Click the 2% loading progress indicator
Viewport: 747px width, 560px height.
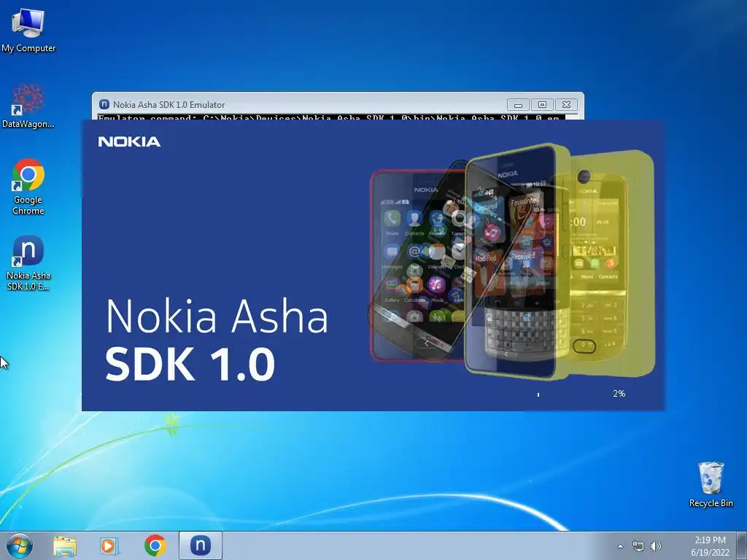619,393
